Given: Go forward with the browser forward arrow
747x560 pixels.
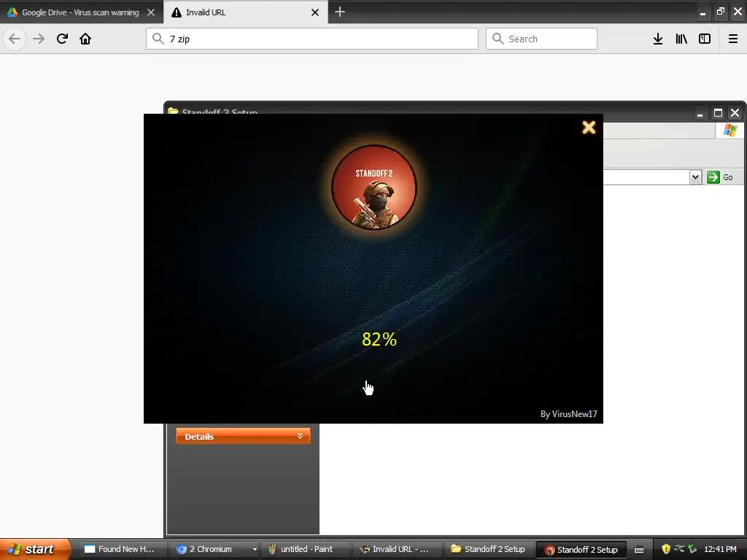Looking at the screenshot, I should tap(39, 39).
